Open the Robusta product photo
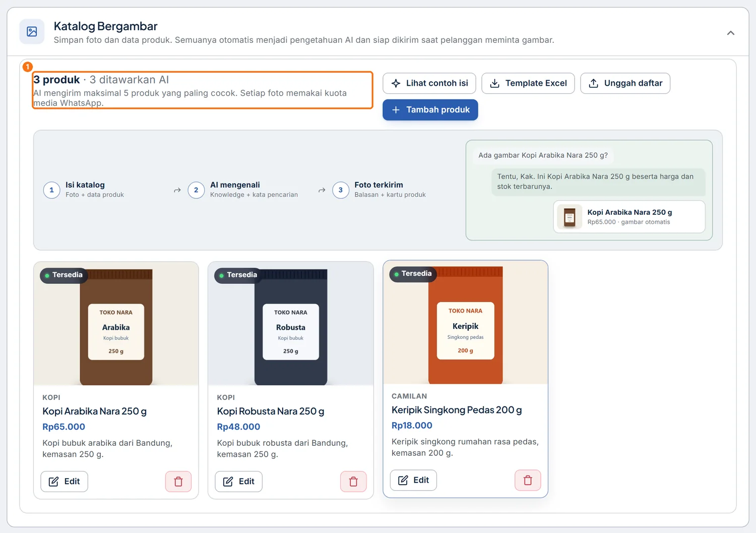The height and width of the screenshot is (533, 756). (291, 324)
